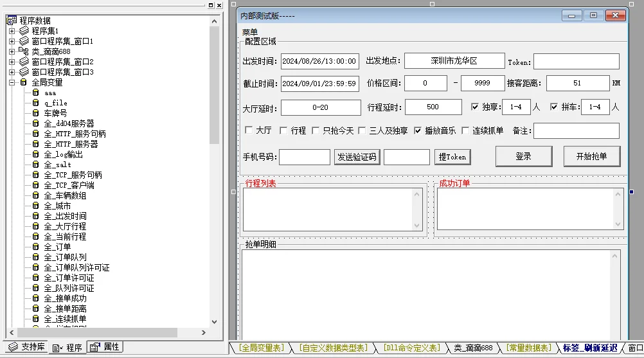Click the tree panel horizontal scrollbar thumb
The height and width of the screenshot is (358, 644).
pos(97,332)
